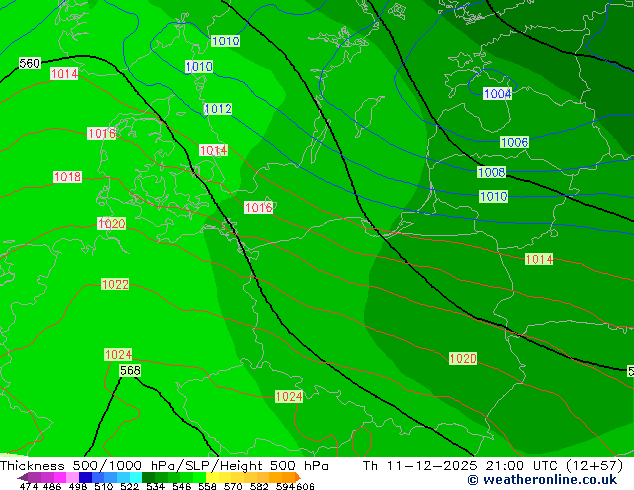The height and width of the screenshot is (490, 634).
Task: Click the red 1022 isobar label
Action: 115,284
